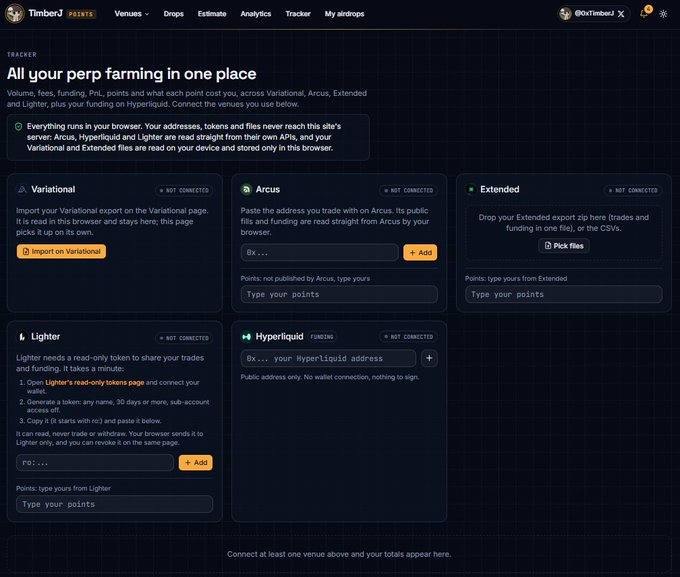Click the Lighter card title
The width and height of the screenshot is (680, 577).
tap(46, 337)
